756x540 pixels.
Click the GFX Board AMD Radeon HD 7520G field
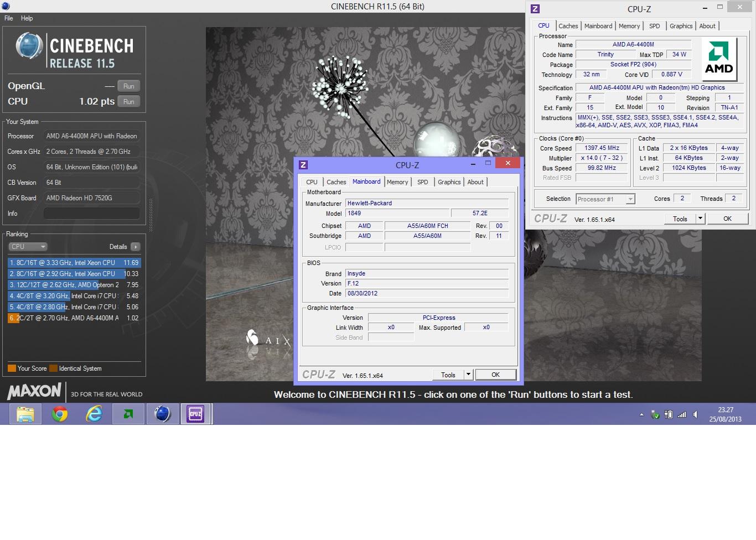point(92,198)
